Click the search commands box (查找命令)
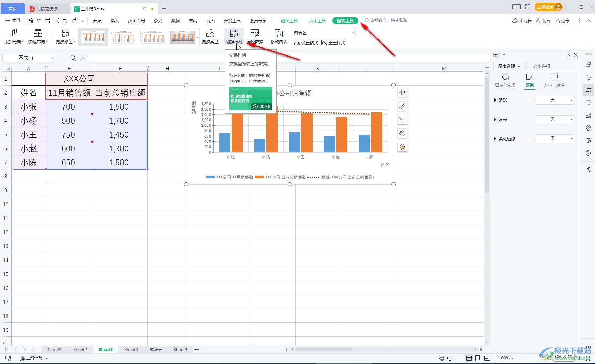 click(x=386, y=21)
